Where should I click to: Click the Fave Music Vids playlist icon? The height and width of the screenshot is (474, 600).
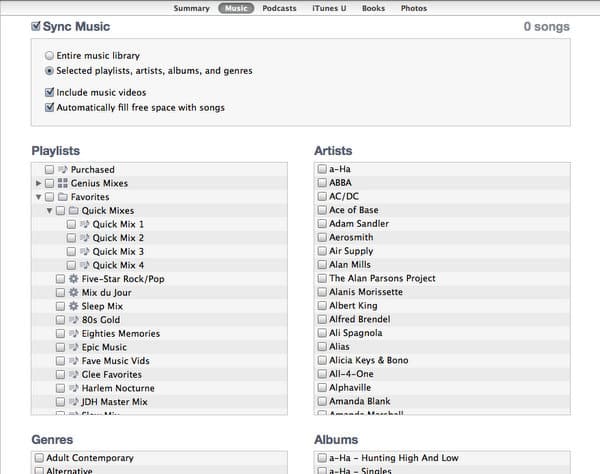pyautogui.click(x=73, y=361)
